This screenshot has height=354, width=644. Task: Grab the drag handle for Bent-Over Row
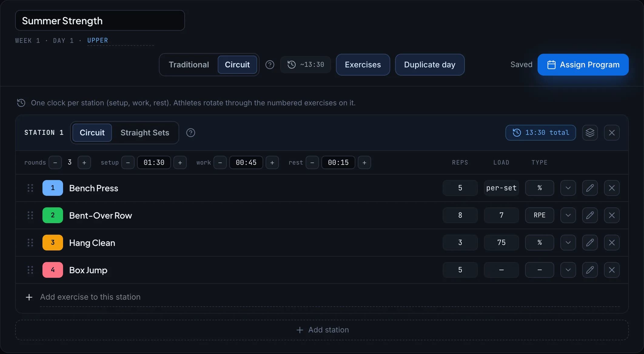[30, 215]
